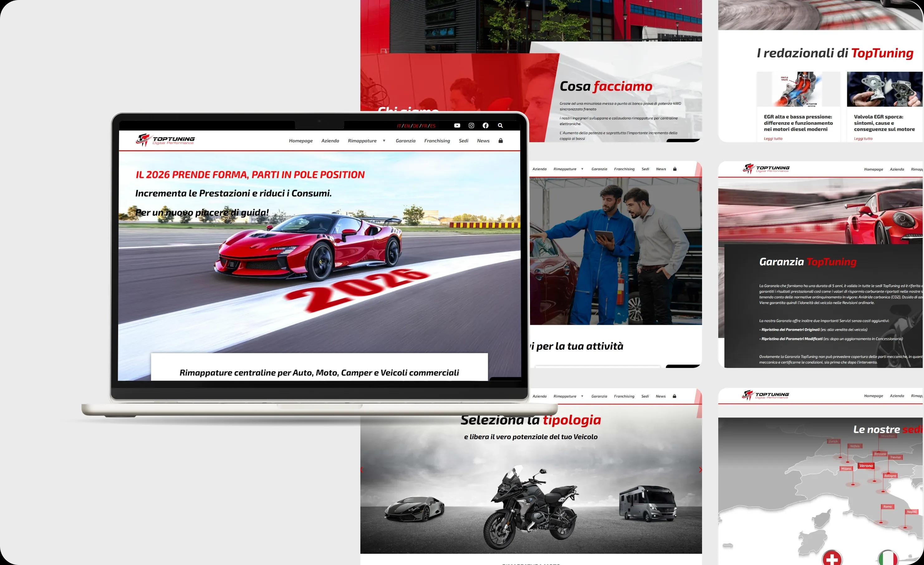Open Franchising in the laptop navigation bar
This screenshot has width=924, height=565.
click(x=437, y=141)
